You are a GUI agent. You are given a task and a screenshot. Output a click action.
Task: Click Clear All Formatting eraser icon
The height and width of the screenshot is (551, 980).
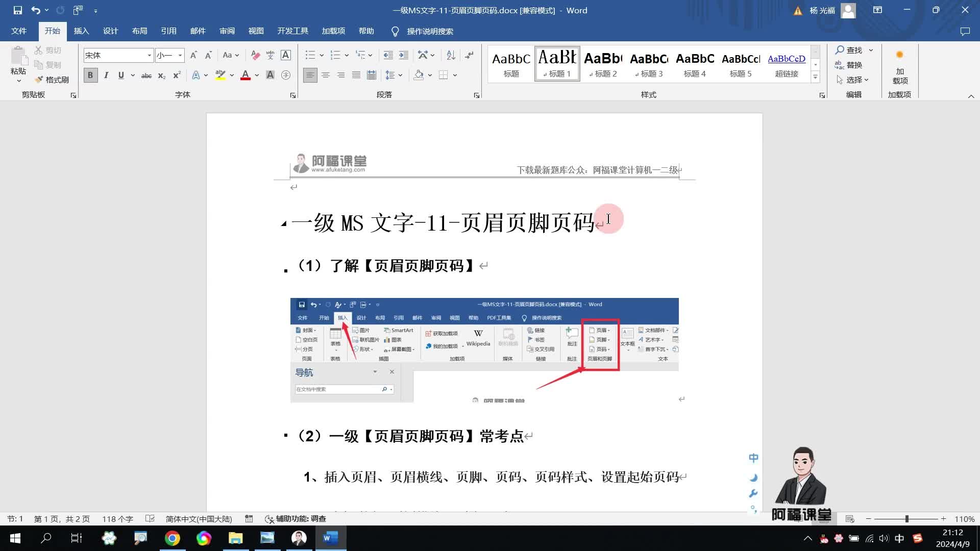click(256, 55)
